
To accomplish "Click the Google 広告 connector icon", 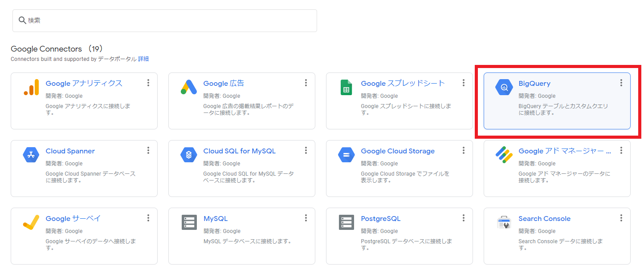I will pyautogui.click(x=189, y=87).
